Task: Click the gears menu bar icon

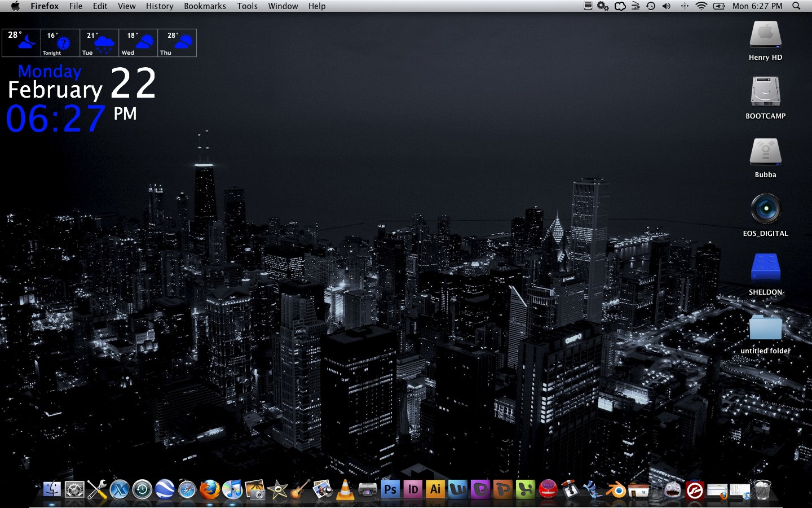Action: click(603, 6)
